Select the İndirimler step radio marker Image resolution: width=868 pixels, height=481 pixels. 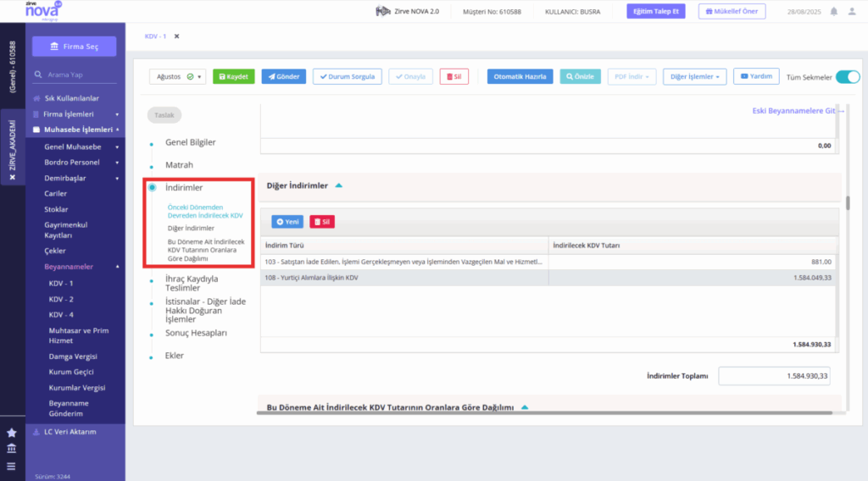(153, 187)
